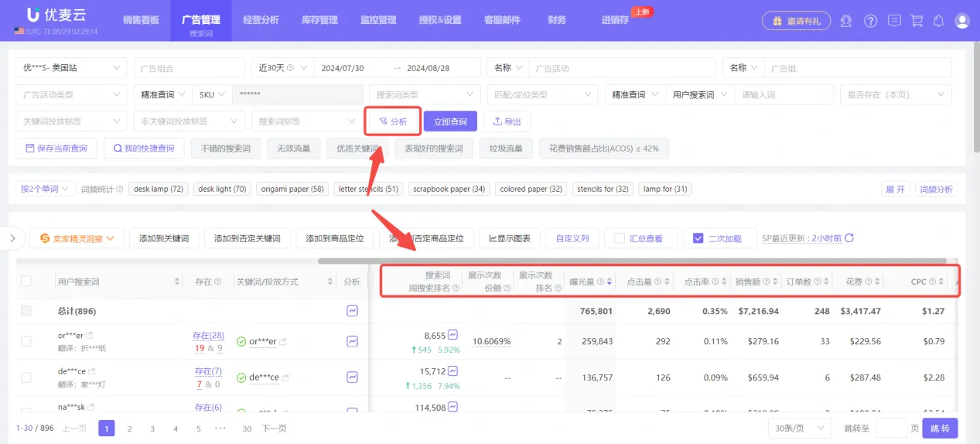Show info tooltip for 点击率 column

click(715, 282)
